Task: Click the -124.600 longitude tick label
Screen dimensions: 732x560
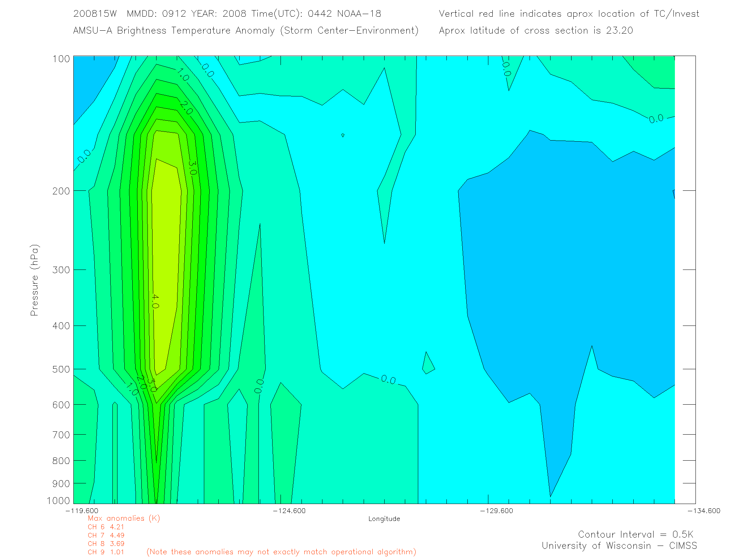Action: pyautogui.click(x=289, y=511)
